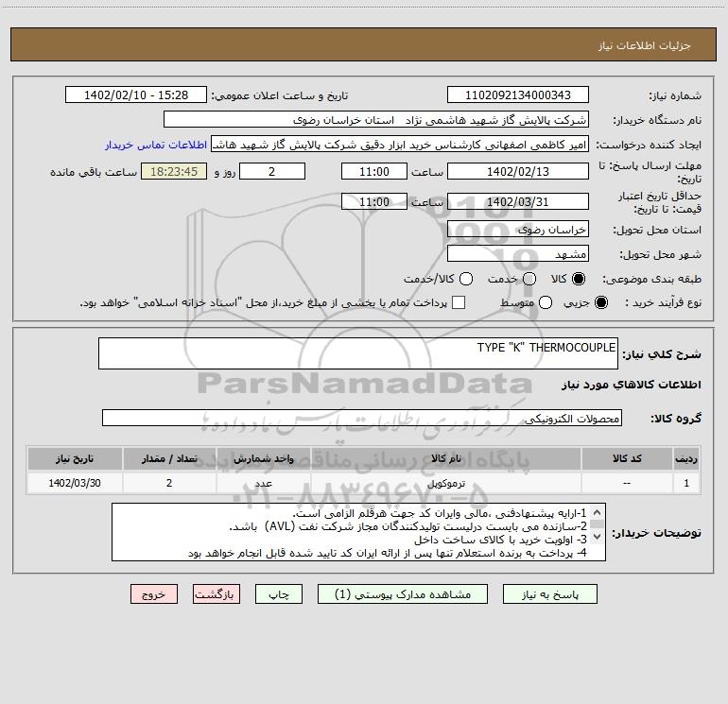728x704 pixels.
Task: Click the تعداد / مقدار column header
Action: click(x=169, y=458)
